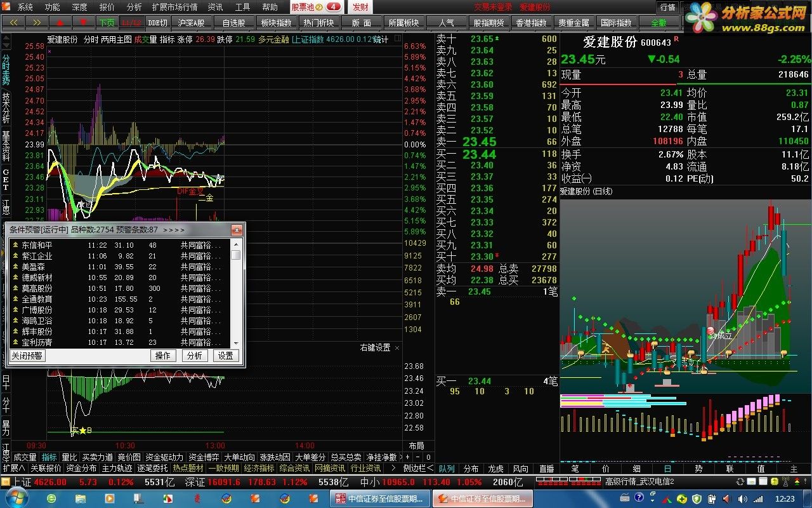Switch to the 大单动向 indicator tab
Viewport: 812px width, 508px height.
pyautogui.click(x=239, y=457)
